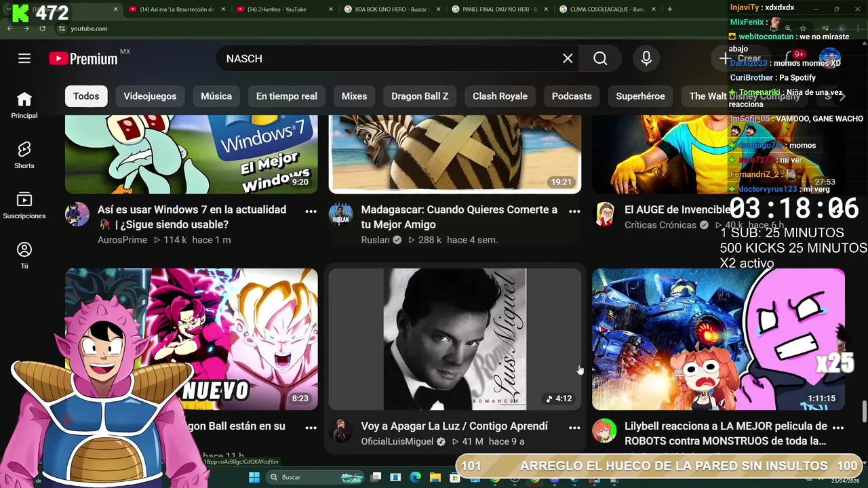Select the Podcasts filter chip
868x488 pixels.
point(572,96)
